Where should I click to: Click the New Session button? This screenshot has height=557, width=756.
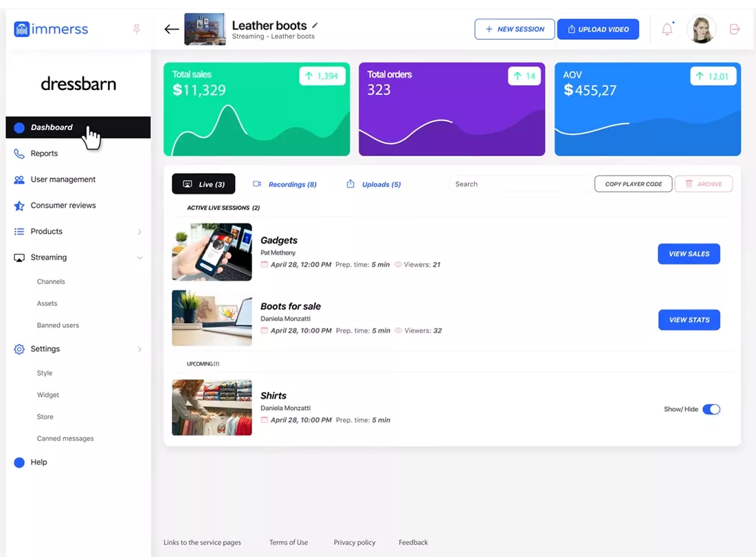515,29
